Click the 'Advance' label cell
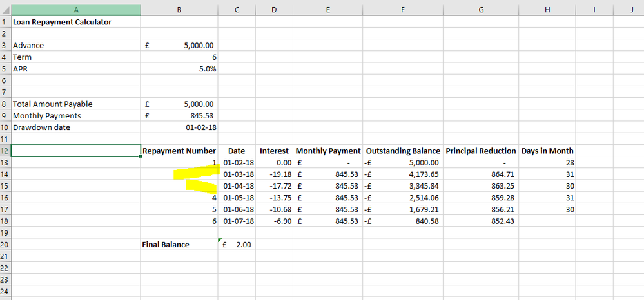The image size is (644, 300). tap(76, 46)
